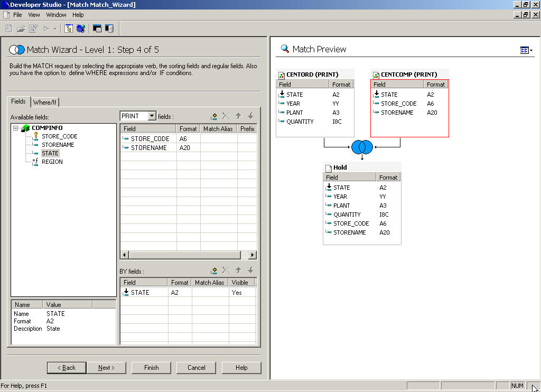Open the Run options arrow in toolbar

click(55, 29)
